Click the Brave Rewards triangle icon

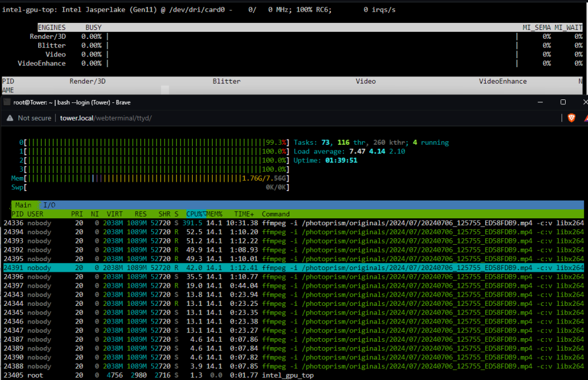[x=586, y=118]
